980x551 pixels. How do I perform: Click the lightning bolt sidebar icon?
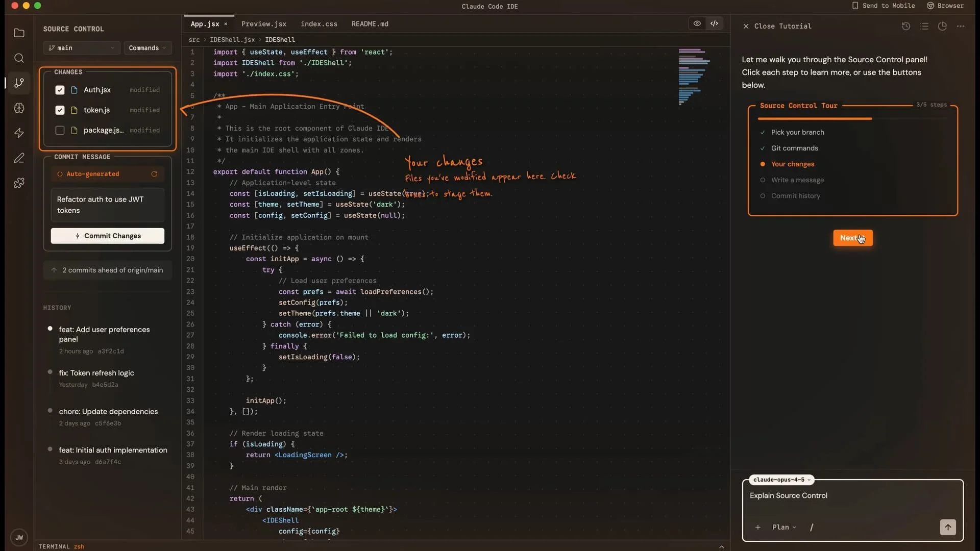pos(19,133)
